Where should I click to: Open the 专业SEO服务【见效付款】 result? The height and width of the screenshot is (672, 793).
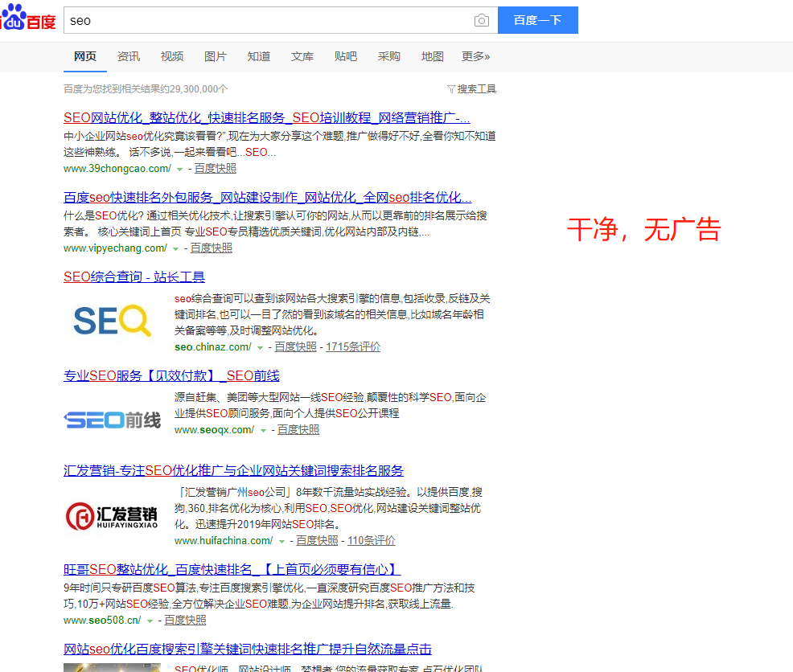pyautogui.click(x=171, y=375)
